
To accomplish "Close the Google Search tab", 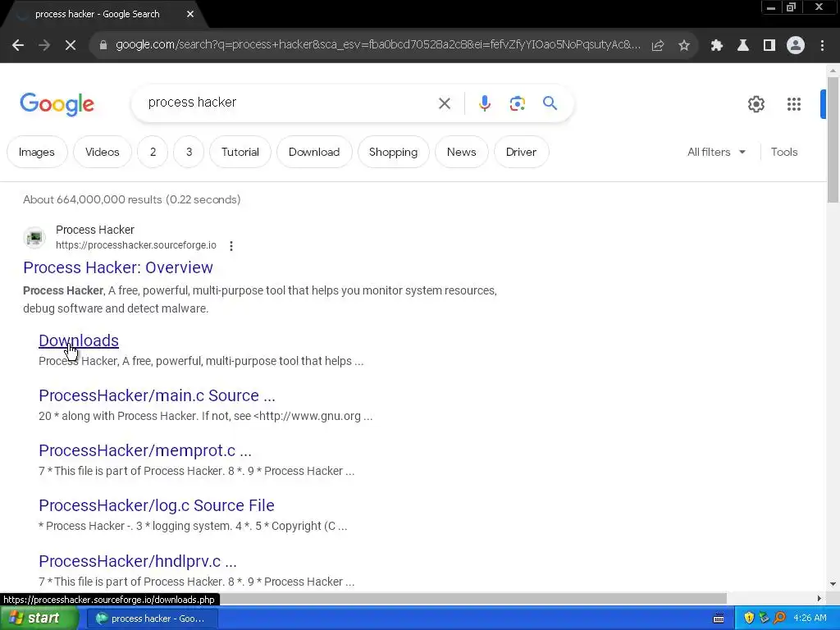I will click(190, 14).
